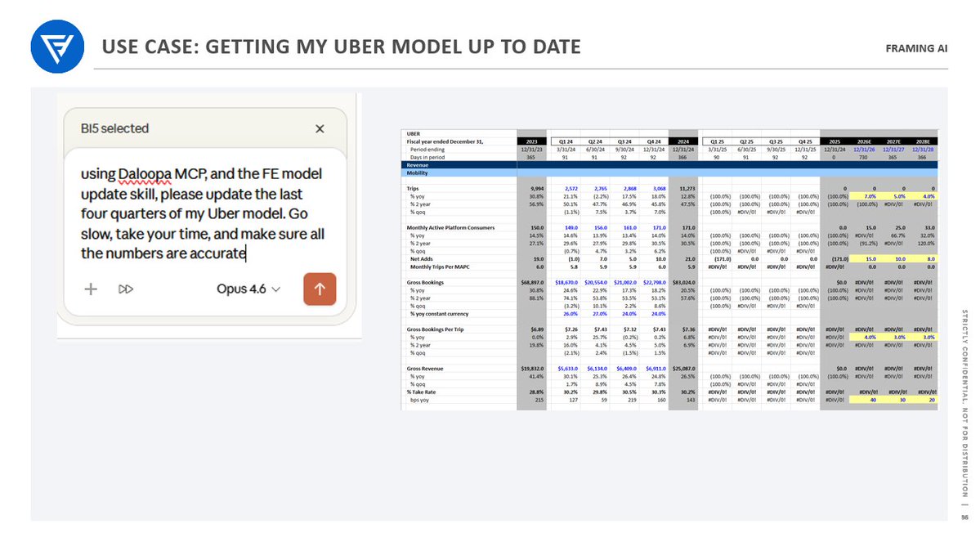This screenshot has width=980, height=551.
Task: Select the yellow 2026E Net Adds '15.0' cell
Action: pyautogui.click(x=865, y=259)
